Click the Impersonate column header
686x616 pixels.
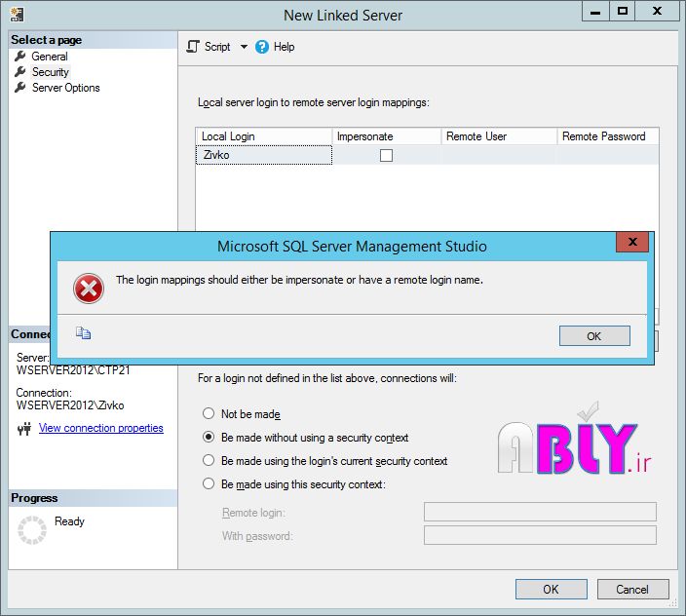pos(387,136)
